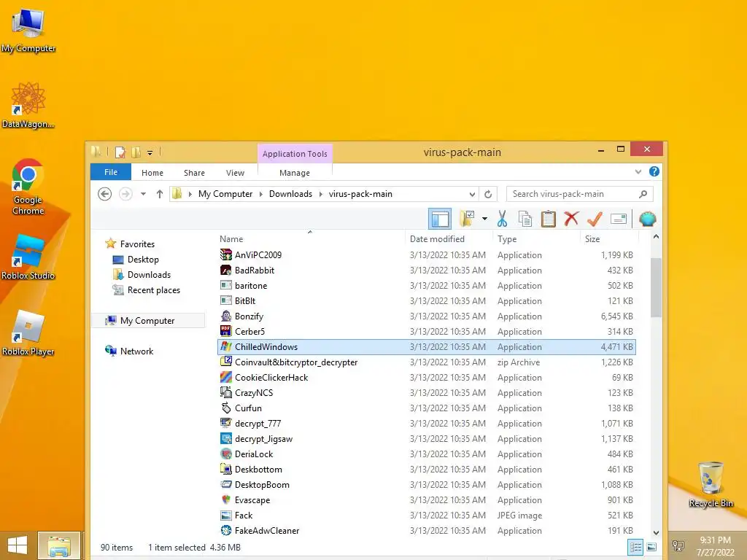The image size is (747, 560).
Task: Click the file list scroll down arrow
Action: coord(656,533)
